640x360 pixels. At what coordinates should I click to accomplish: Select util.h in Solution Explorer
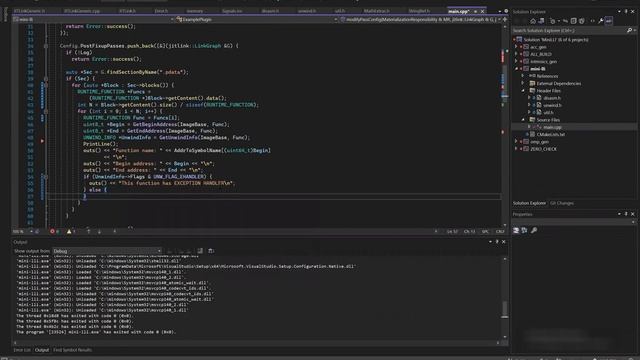pos(548,112)
